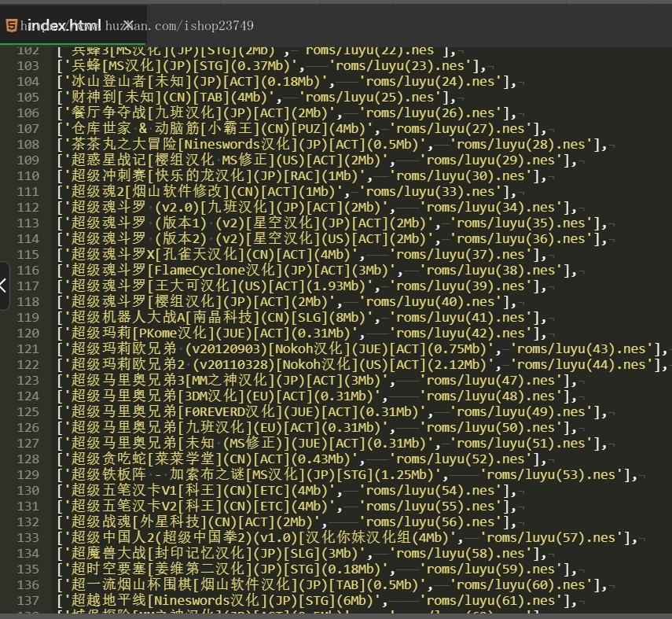Select the index.html tab
The image size is (672, 619).
point(73,25)
